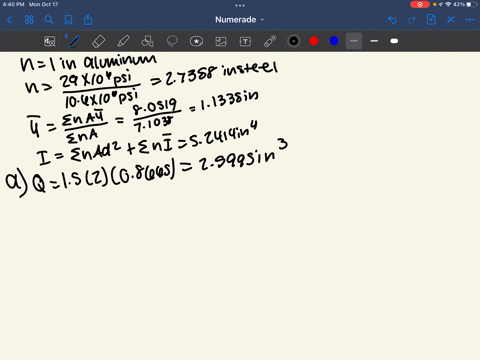Select the Eraser tool
The height and width of the screenshot is (360, 480).
[98, 41]
